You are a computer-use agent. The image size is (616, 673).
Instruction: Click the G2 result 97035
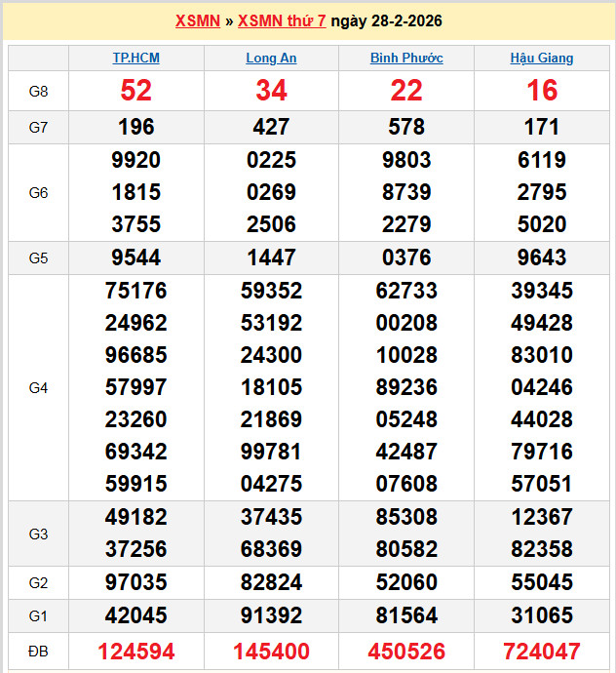coord(135,582)
